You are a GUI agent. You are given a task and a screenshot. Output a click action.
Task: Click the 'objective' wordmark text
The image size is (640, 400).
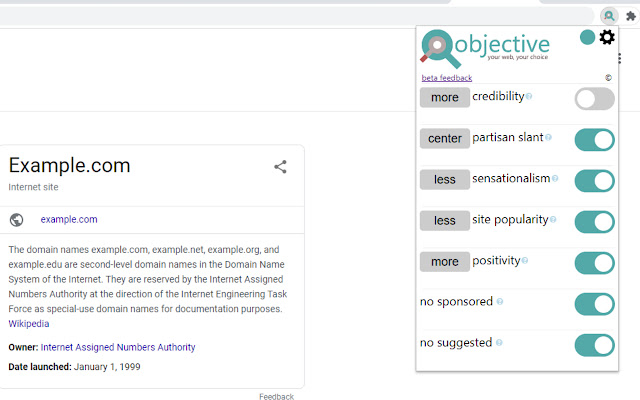click(x=502, y=44)
